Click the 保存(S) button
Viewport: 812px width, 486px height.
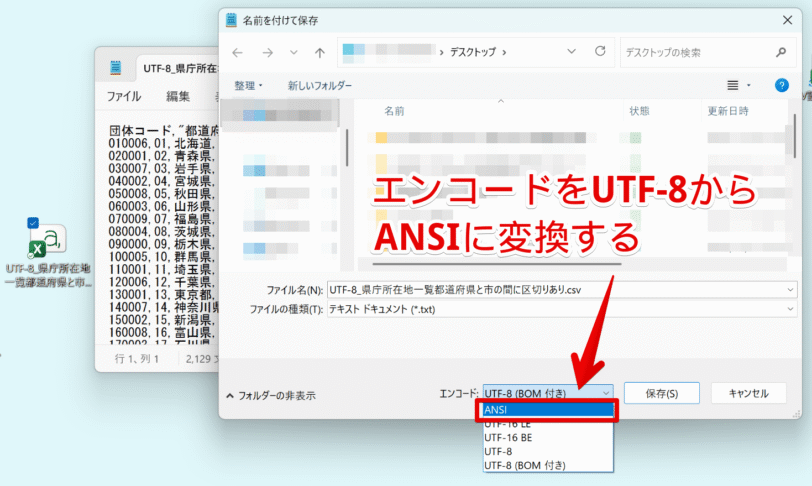[x=662, y=393]
